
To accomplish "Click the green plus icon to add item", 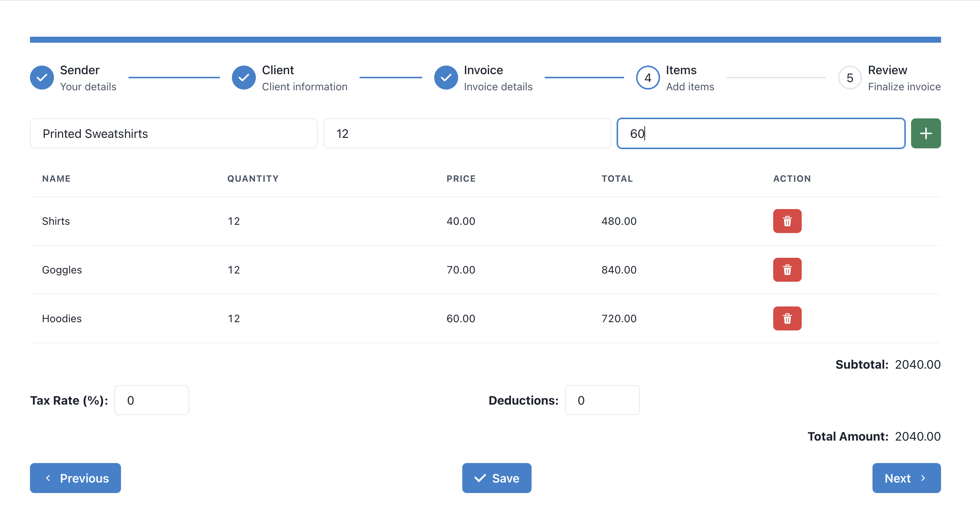I will (x=926, y=133).
